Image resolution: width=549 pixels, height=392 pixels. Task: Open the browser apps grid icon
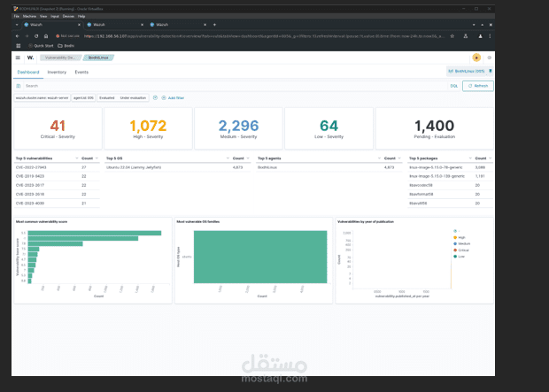19,46
